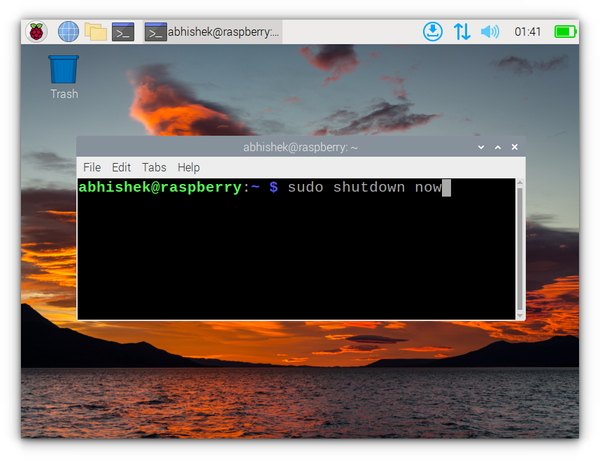Launch the web browser globe icon
The width and height of the screenshot is (600, 461).
(68, 32)
